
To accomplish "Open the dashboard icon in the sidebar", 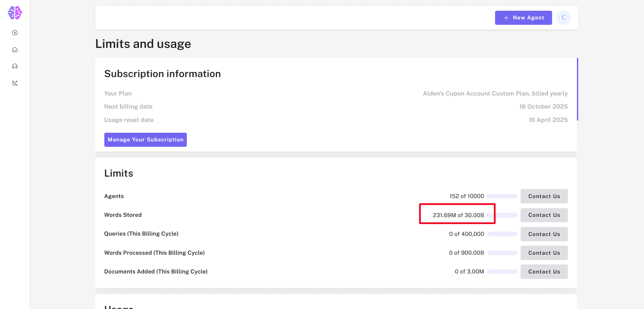I will 15,33.
